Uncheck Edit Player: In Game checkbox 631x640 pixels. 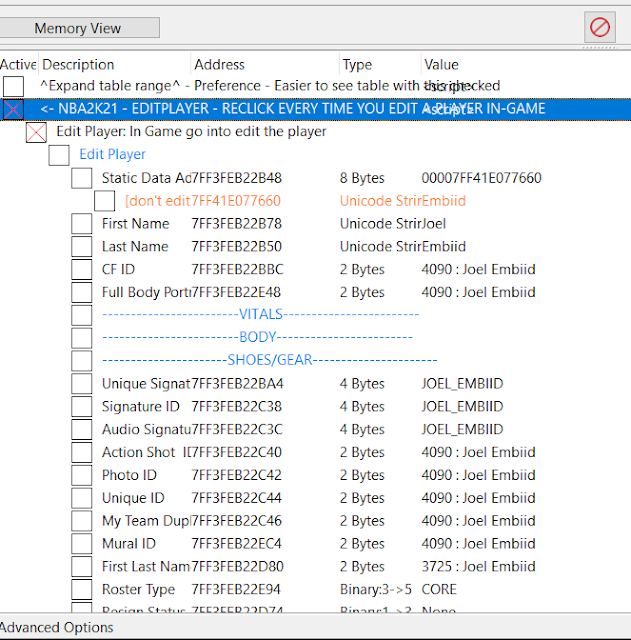pyautogui.click(x=36, y=132)
